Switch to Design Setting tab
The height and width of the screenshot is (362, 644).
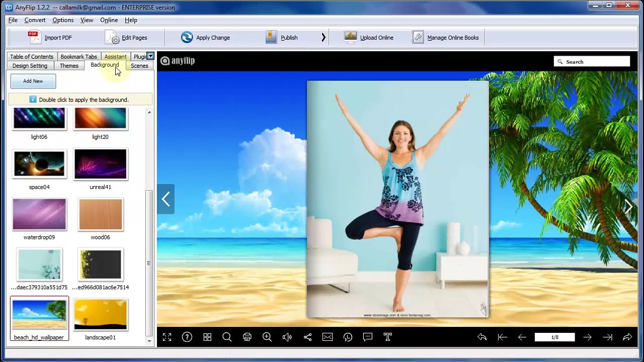(30, 66)
